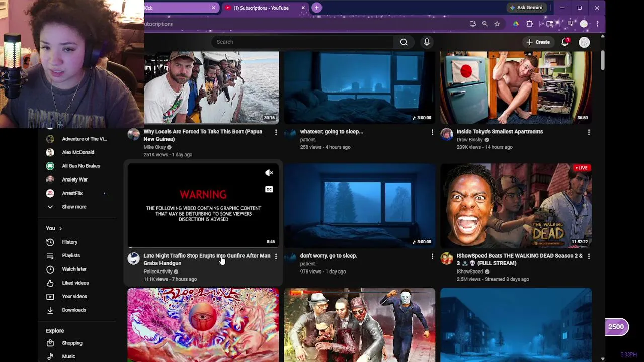Open options for the IShowSpeed Walking Dead stream
This screenshot has height=362, width=644.
(589, 256)
